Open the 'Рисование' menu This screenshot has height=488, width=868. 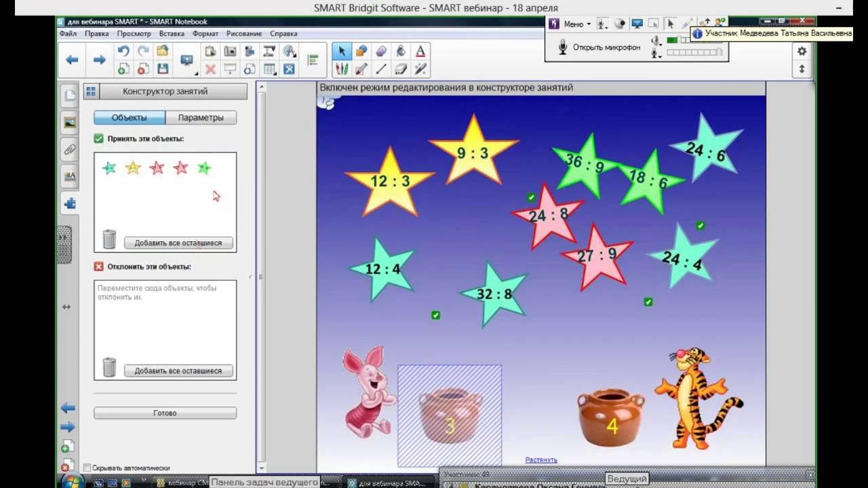click(x=244, y=33)
